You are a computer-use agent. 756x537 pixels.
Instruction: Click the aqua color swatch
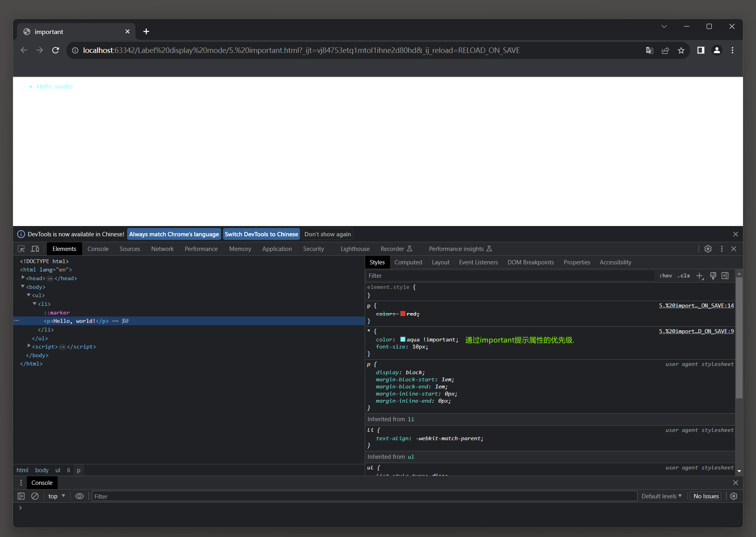tap(403, 339)
